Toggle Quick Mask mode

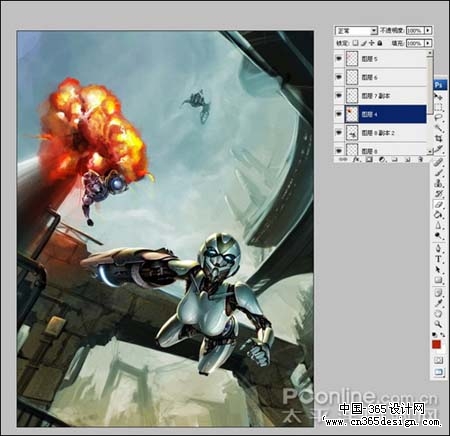438,360
